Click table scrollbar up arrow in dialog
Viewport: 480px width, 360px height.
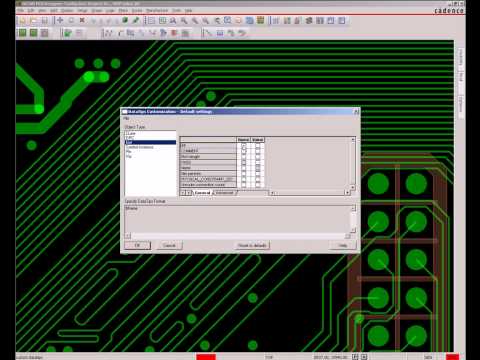point(353,139)
